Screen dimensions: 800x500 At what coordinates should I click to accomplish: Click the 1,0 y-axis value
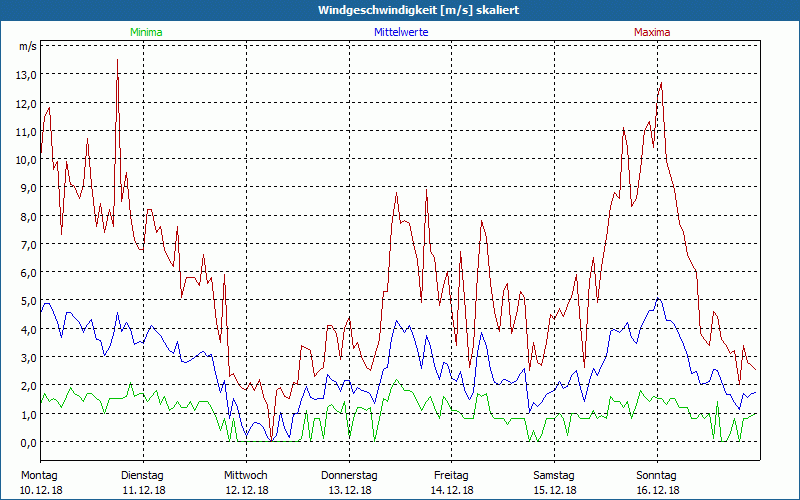(x=28, y=414)
